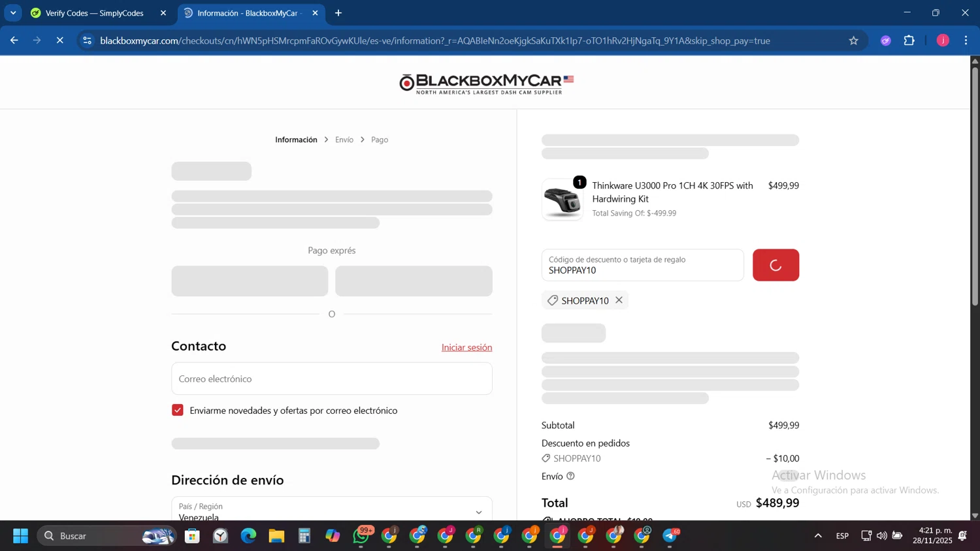Click the Envío help question icon

(x=570, y=476)
